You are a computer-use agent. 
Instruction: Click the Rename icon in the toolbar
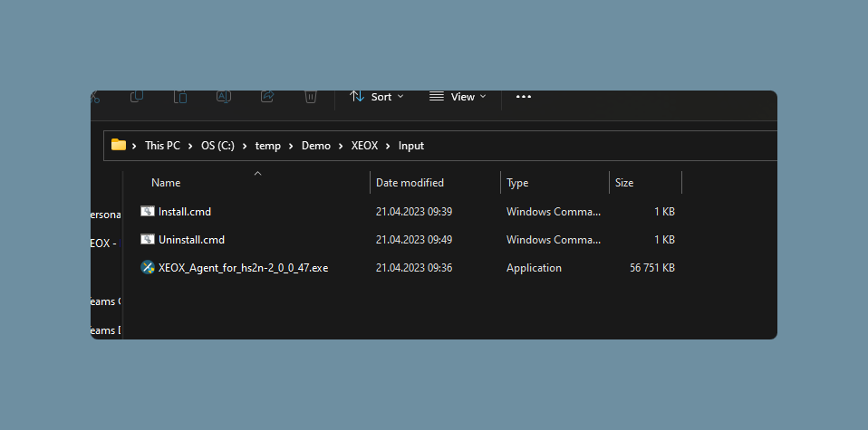click(224, 96)
